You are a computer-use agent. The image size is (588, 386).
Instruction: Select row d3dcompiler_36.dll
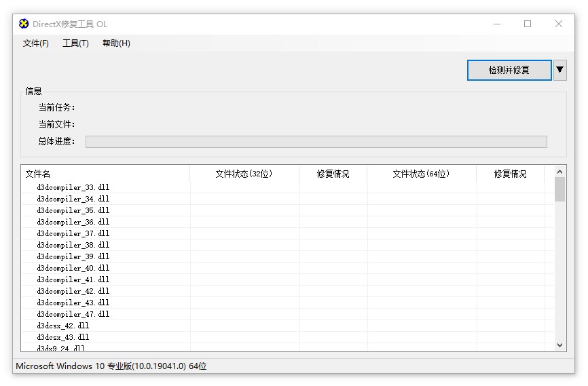click(288, 223)
